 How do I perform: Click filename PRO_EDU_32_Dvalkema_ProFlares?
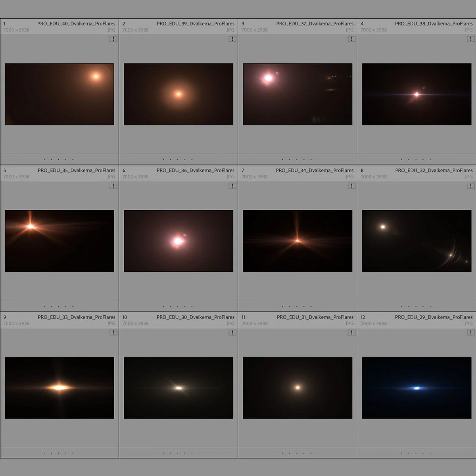coord(434,171)
